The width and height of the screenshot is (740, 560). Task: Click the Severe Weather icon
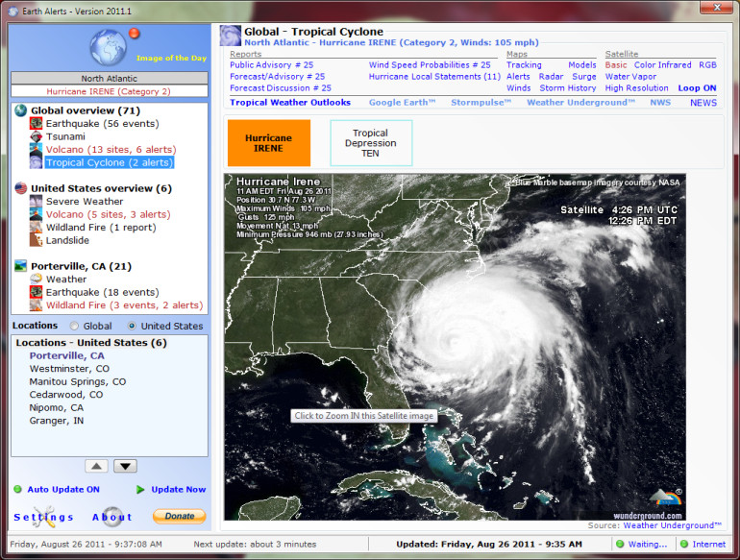[x=37, y=202]
